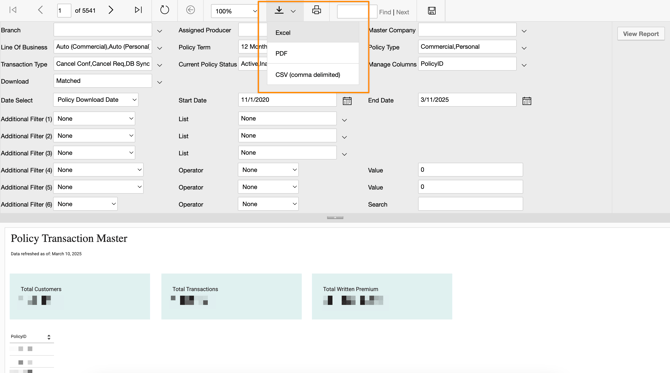This screenshot has height=373, width=670.
Task: Go to first page of report
Action: coord(13,10)
